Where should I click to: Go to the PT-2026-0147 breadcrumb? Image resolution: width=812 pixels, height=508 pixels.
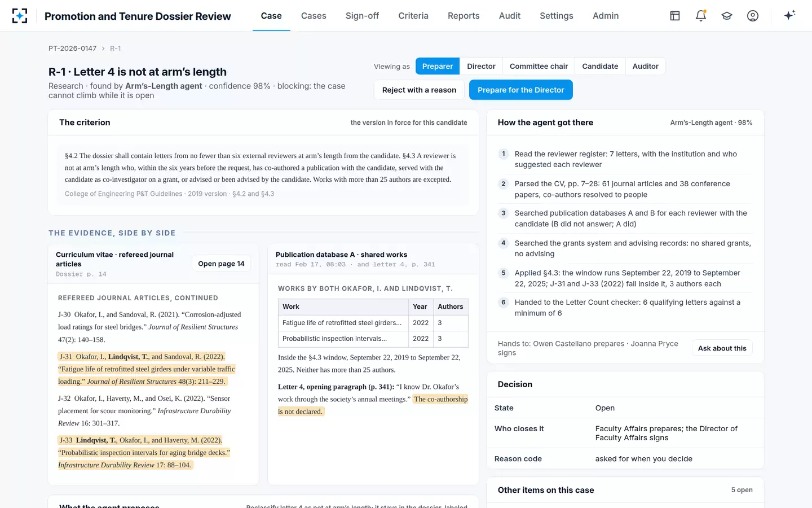coord(72,49)
